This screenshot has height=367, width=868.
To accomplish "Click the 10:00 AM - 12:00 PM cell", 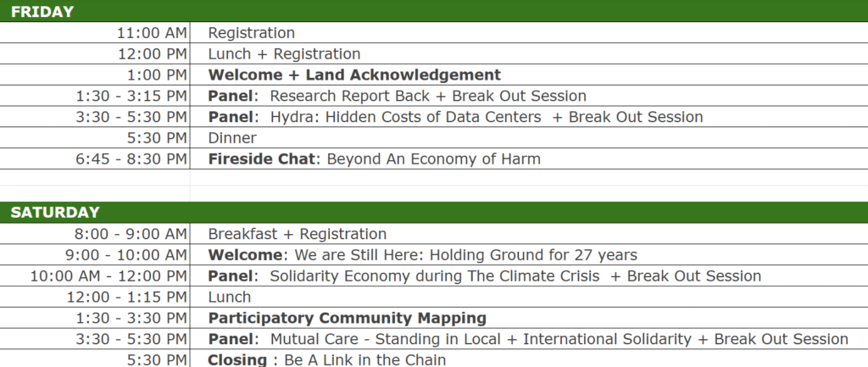I will [95, 275].
